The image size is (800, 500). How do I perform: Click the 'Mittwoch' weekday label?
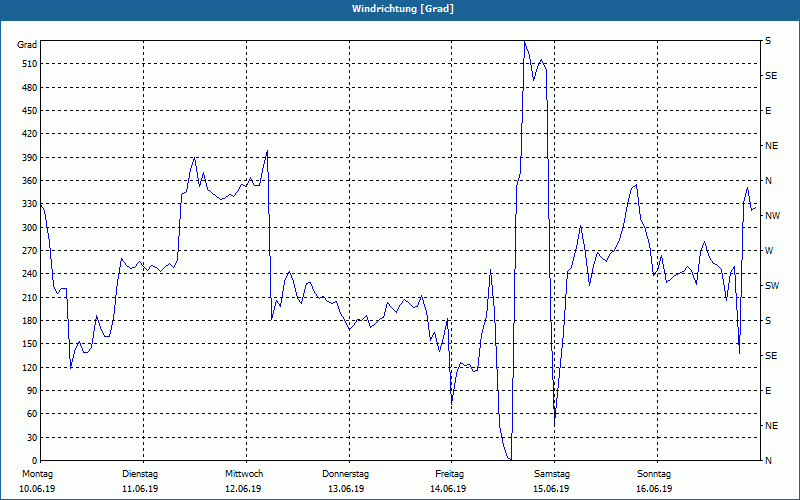tap(244, 474)
